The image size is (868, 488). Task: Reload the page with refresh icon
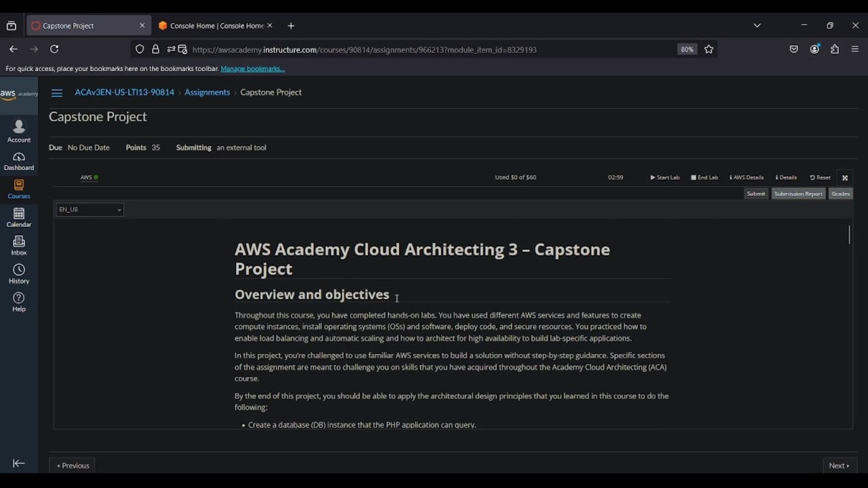pos(54,49)
